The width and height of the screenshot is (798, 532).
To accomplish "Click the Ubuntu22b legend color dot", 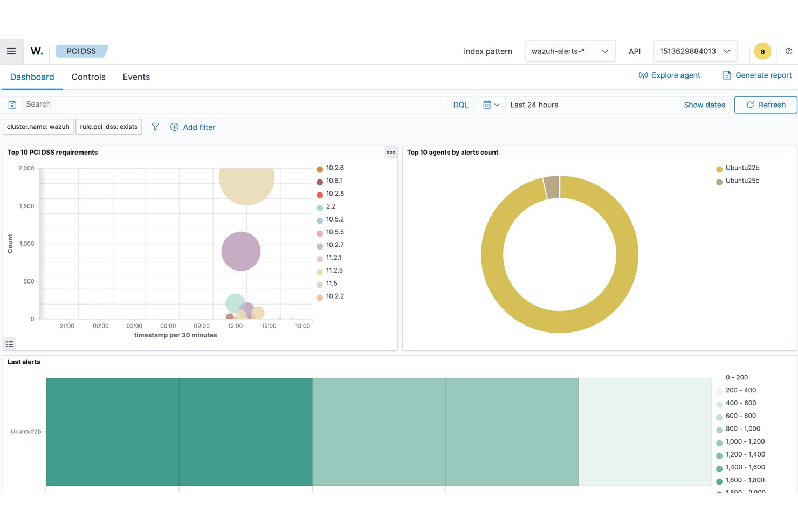I will coord(719,169).
